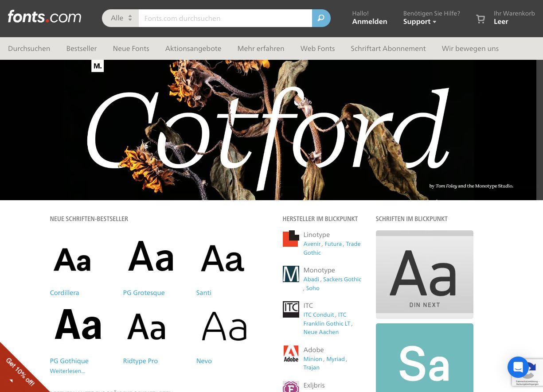Click the Monotype foundry logo icon
This screenshot has height=392, width=543.
(291, 274)
